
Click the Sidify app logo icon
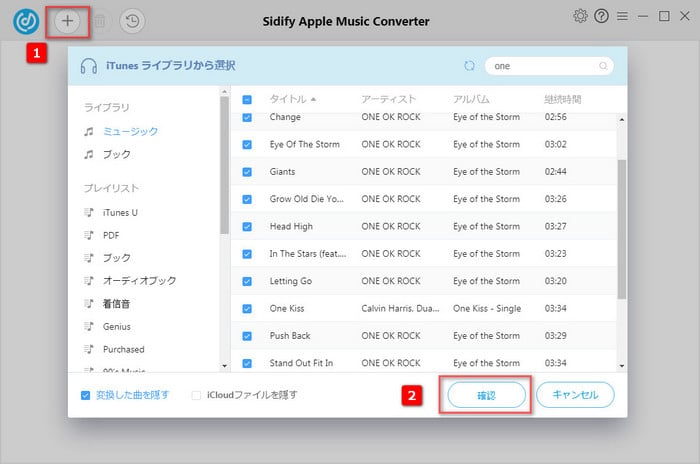(x=26, y=21)
